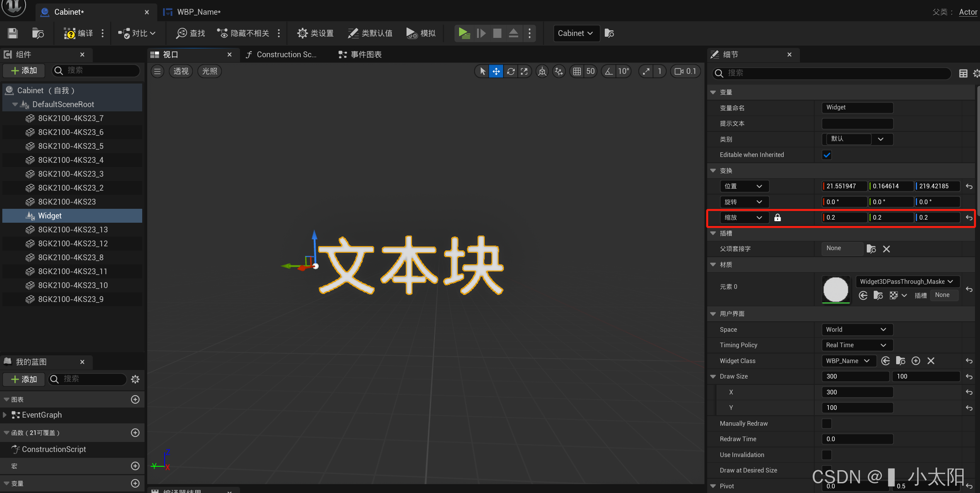980x493 pixels.
Task: Click the Compile button
Action: click(x=78, y=33)
